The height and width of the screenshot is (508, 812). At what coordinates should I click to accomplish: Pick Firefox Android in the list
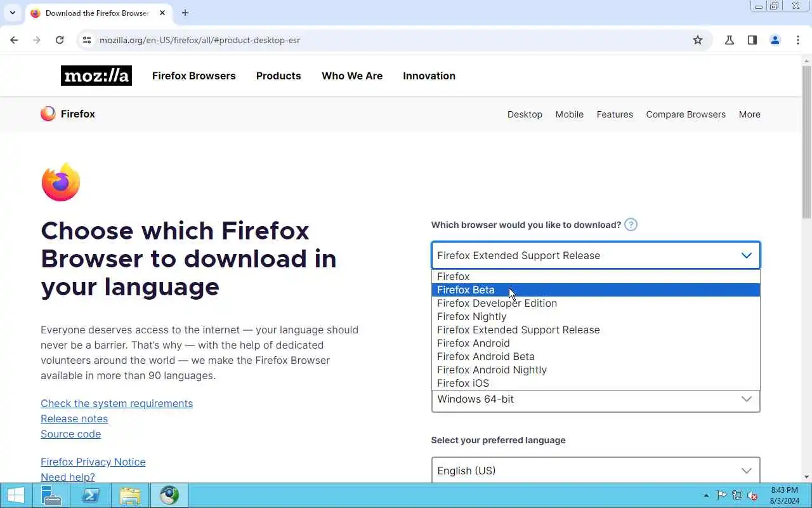[x=596, y=343]
